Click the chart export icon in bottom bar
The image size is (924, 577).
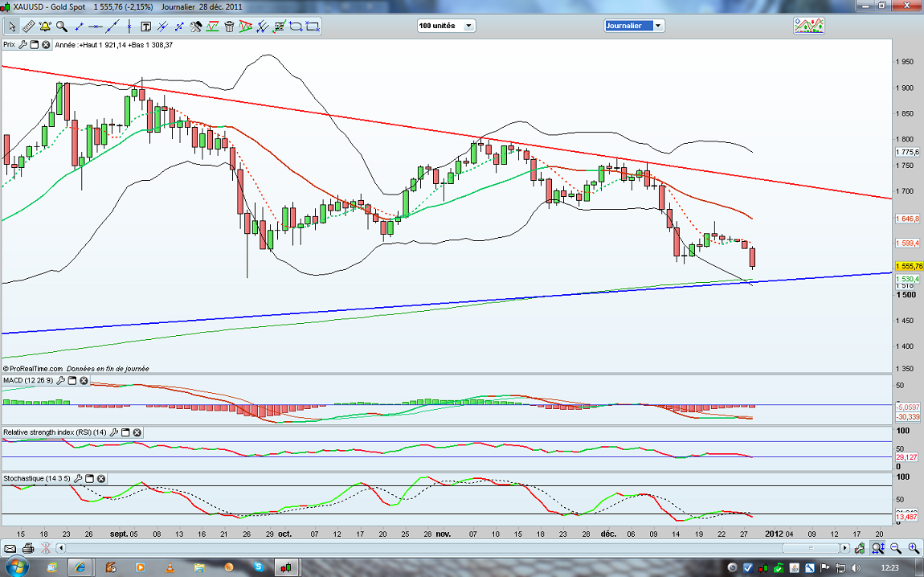861,549
